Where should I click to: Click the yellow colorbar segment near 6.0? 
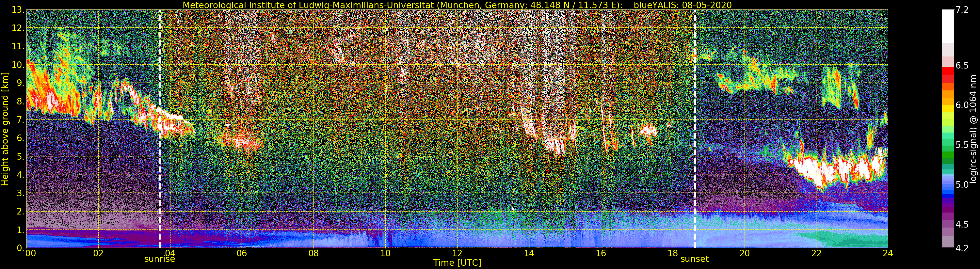(x=948, y=108)
